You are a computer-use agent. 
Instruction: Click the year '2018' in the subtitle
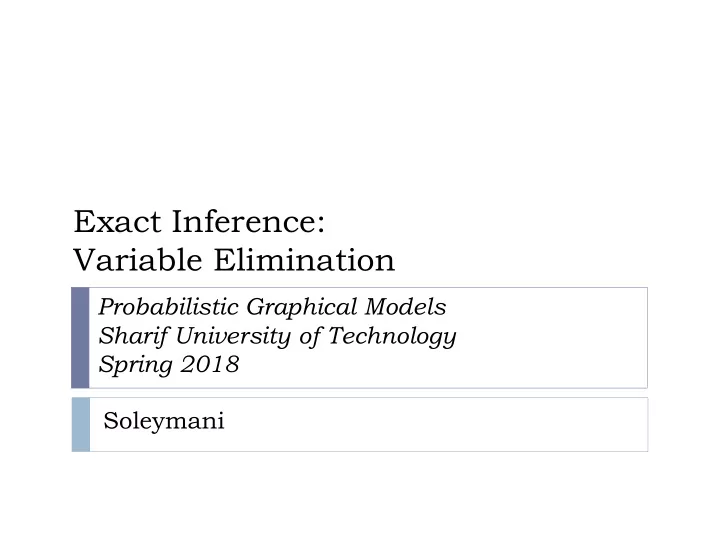point(210,364)
